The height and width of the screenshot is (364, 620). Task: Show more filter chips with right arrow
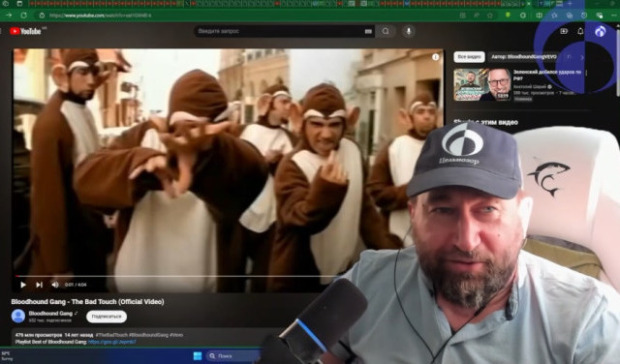point(582,57)
